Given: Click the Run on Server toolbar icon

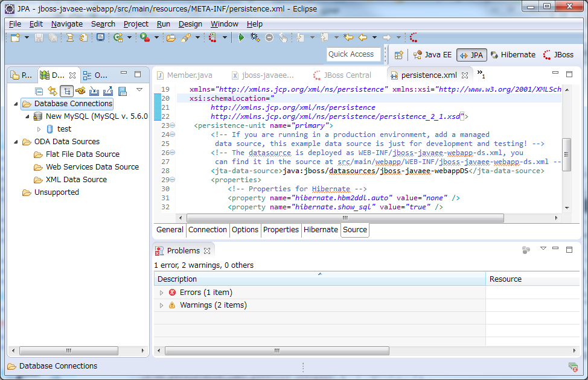Looking at the screenshot, I should [145, 37].
